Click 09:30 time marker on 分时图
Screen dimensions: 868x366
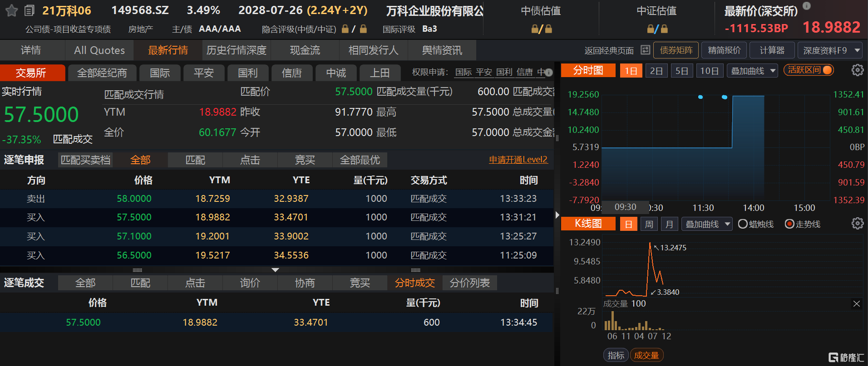point(625,207)
